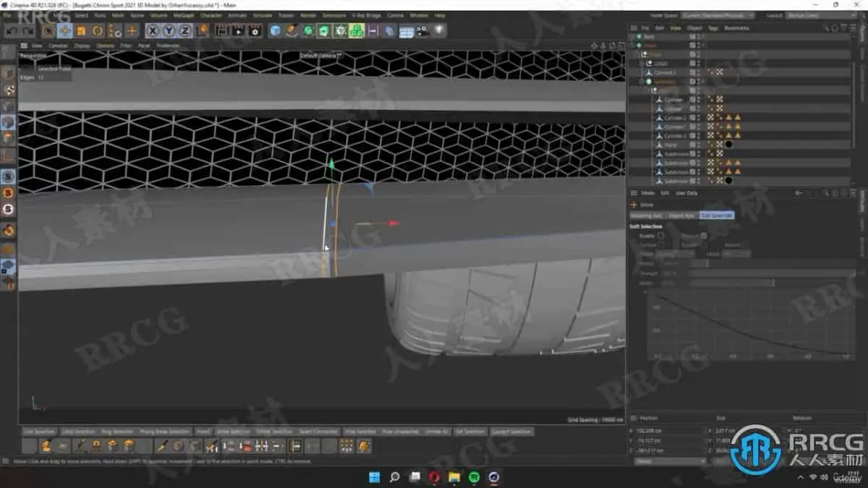The width and height of the screenshot is (868, 488).
Task: Select the Move tool in toolbar
Action: (64, 30)
